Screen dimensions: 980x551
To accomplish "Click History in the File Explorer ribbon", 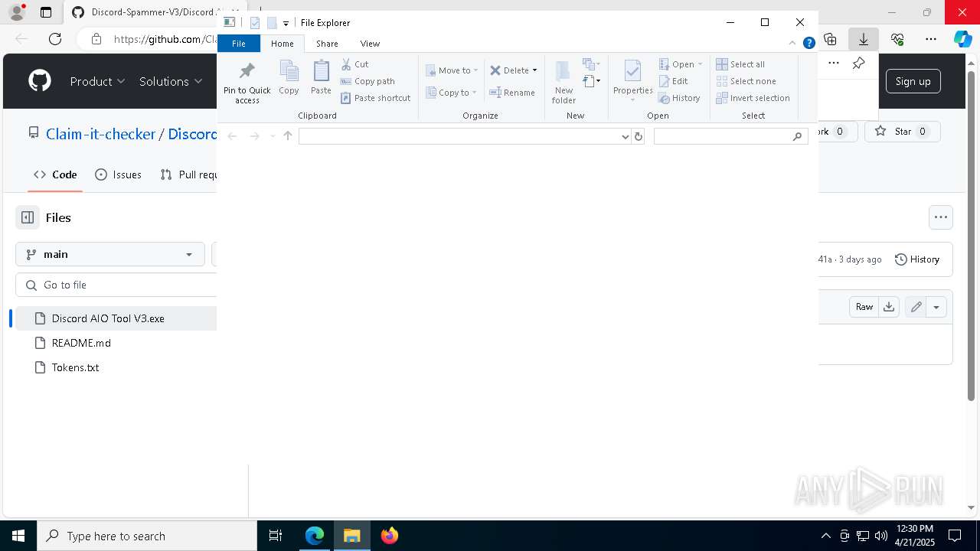I will coord(679,98).
